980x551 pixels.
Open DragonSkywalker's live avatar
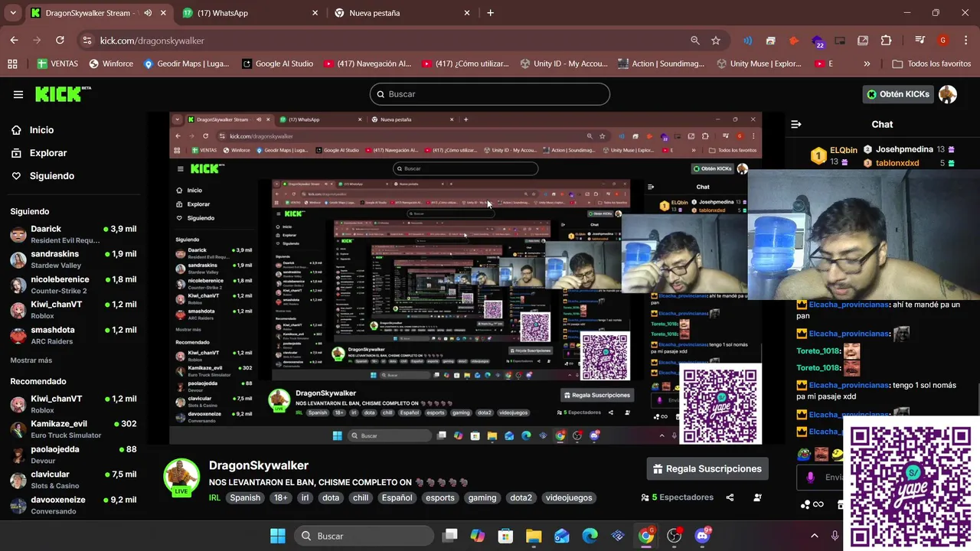(181, 478)
